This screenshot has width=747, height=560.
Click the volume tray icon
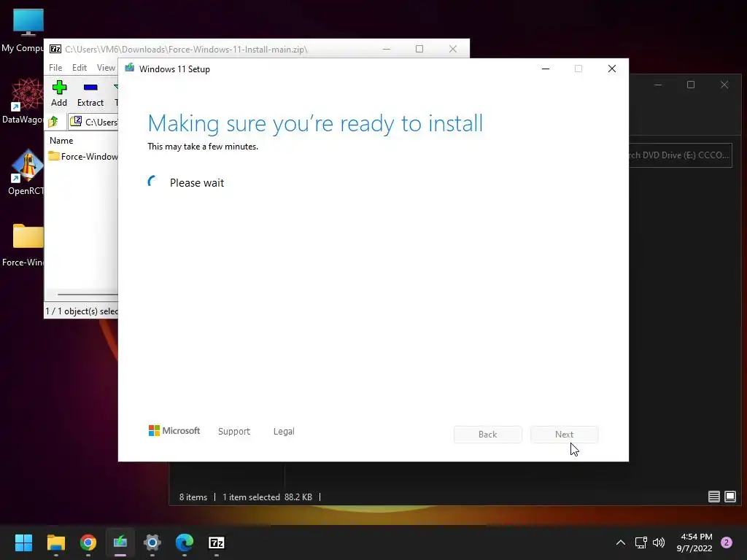pyautogui.click(x=659, y=542)
